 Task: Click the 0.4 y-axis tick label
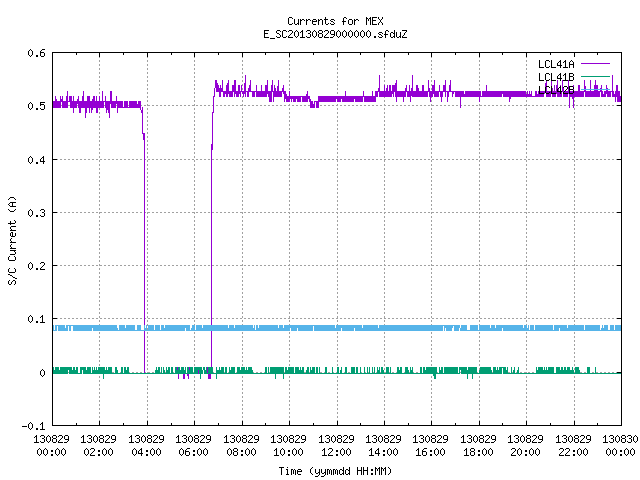[36, 160]
